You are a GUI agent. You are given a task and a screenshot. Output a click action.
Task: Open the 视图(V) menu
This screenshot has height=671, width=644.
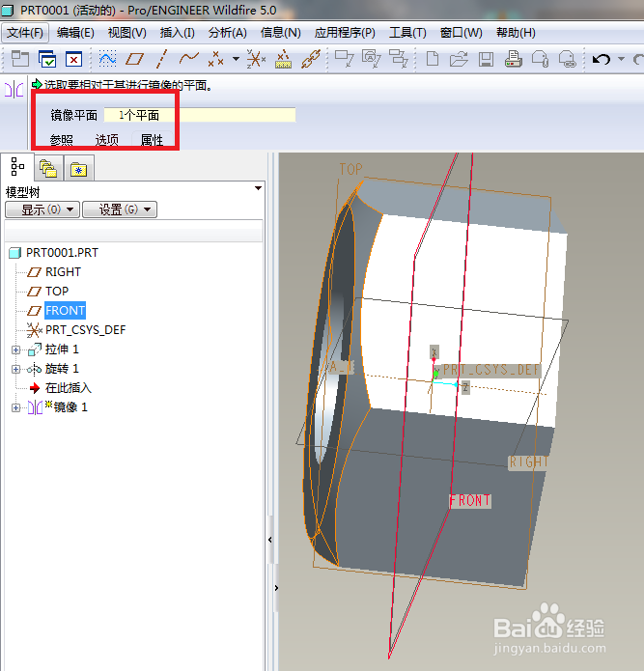(x=127, y=33)
